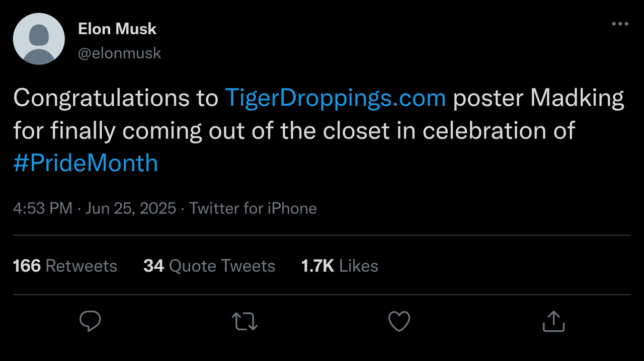The image size is (644, 361).
Task: Click the #PrideMonth hashtag
Action: [x=86, y=164]
